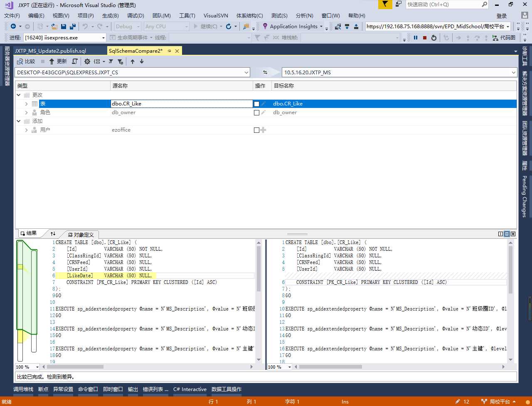Open the 调试(D) menu
532x406 pixels.
[135, 15]
